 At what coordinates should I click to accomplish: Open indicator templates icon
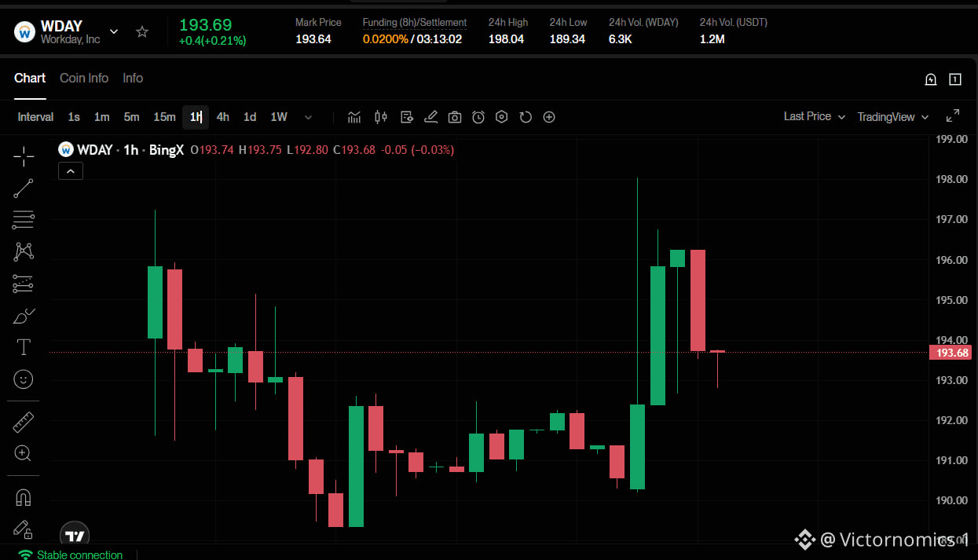point(406,117)
